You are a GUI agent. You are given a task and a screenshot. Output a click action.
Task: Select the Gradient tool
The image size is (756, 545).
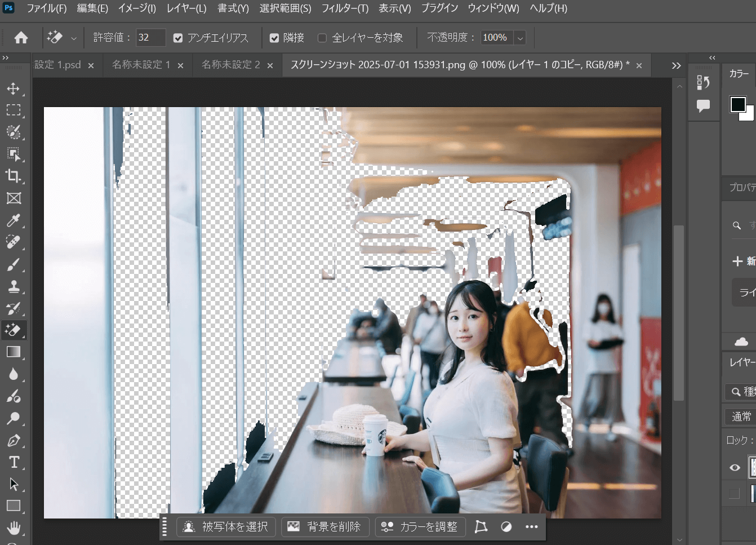click(14, 352)
